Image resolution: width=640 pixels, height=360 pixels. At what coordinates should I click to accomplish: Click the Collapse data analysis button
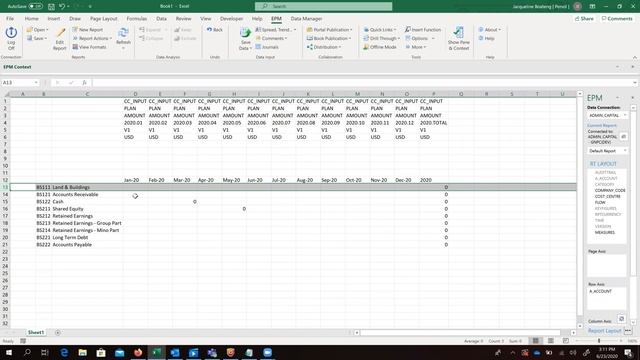click(151, 38)
